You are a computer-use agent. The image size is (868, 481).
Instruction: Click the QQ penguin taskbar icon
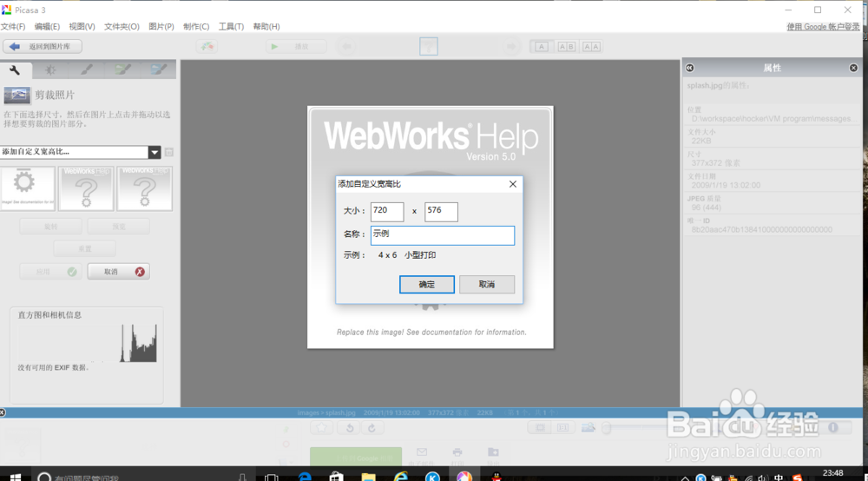[496, 477]
